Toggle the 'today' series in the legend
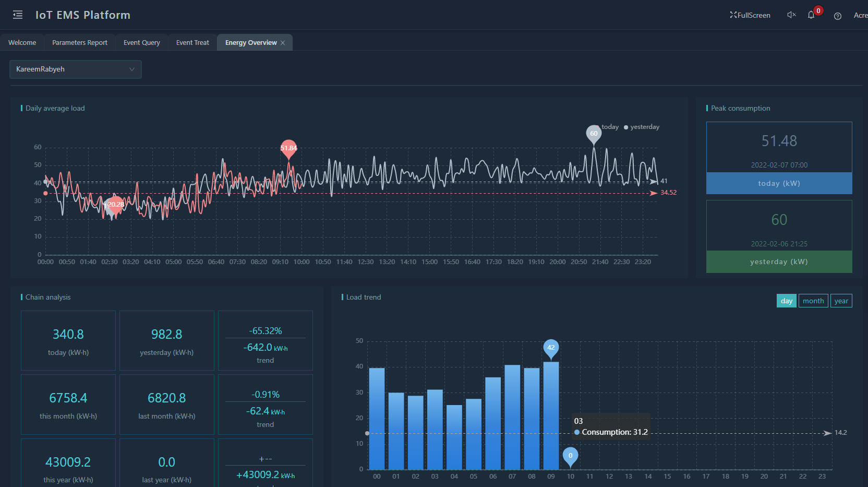 (609, 127)
